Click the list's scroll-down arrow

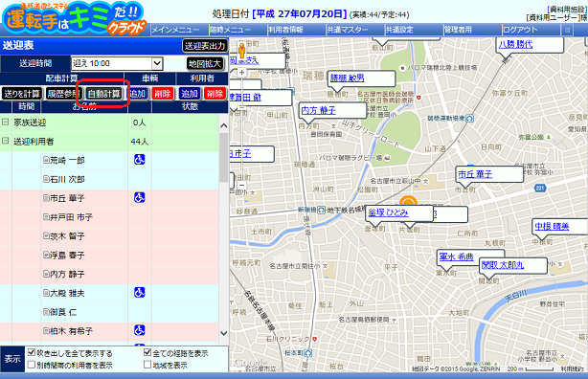click(224, 333)
